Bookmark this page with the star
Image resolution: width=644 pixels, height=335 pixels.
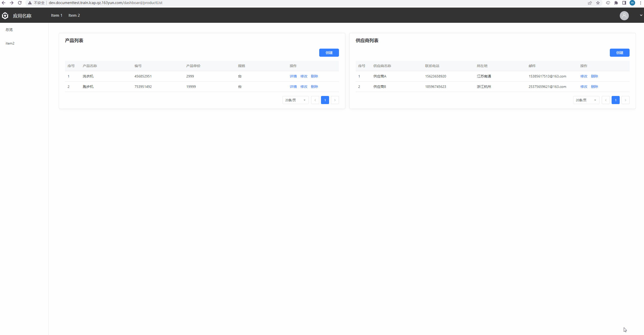click(598, 3)
